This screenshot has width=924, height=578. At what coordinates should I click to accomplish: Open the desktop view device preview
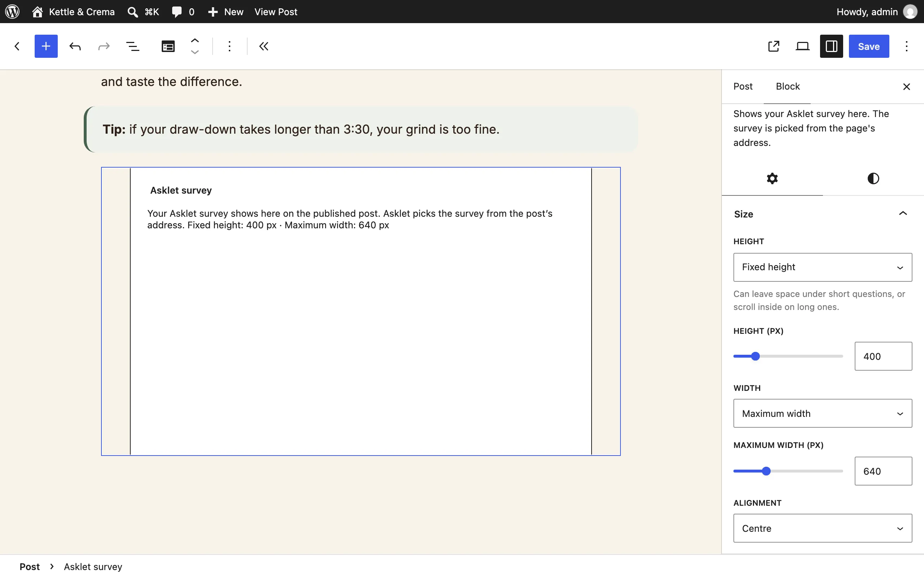click(x=803, y=46)
